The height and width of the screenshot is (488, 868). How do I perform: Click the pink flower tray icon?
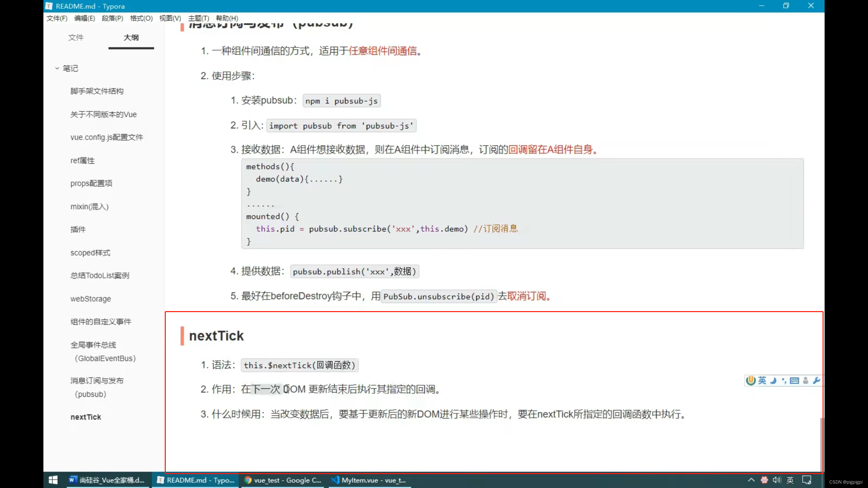click(x=764, y=480)
